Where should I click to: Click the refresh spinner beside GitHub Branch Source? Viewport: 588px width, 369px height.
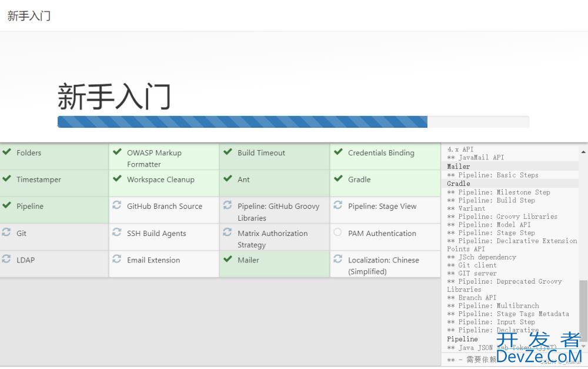click(x=116, y=205)
